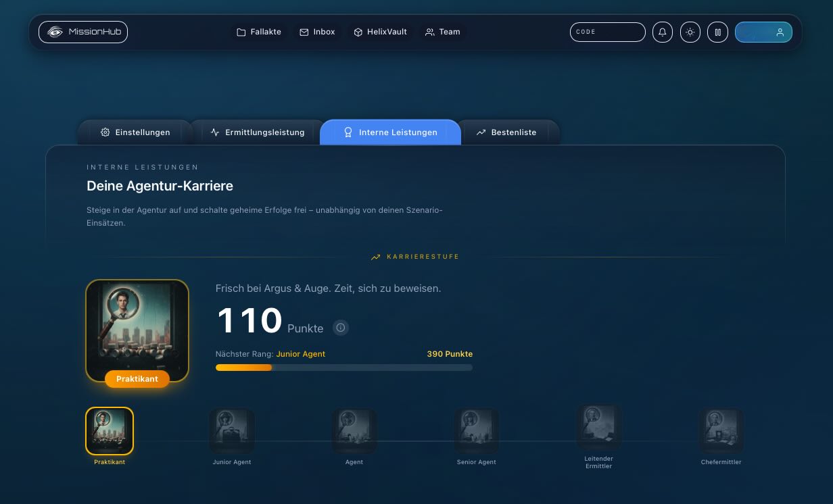Image resolution: width=833 pixels, height=504 pixels.
Task: Switch to the Einstellungen tab
Action: click(x=135, y=132)
